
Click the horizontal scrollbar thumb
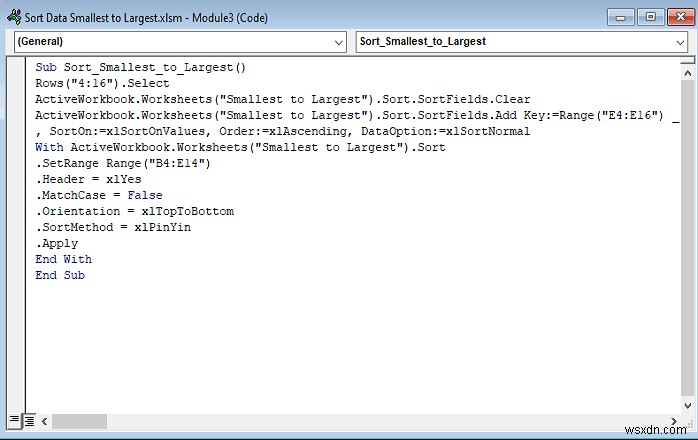point(79,421)
